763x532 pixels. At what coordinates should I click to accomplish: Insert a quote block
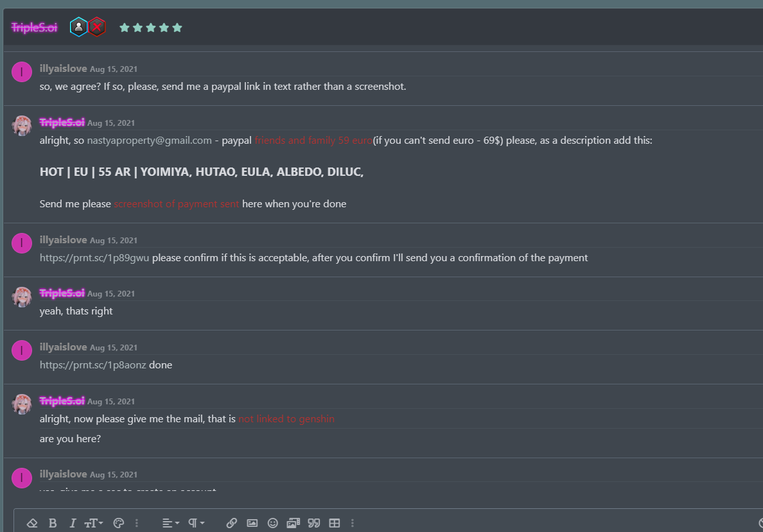314,523
